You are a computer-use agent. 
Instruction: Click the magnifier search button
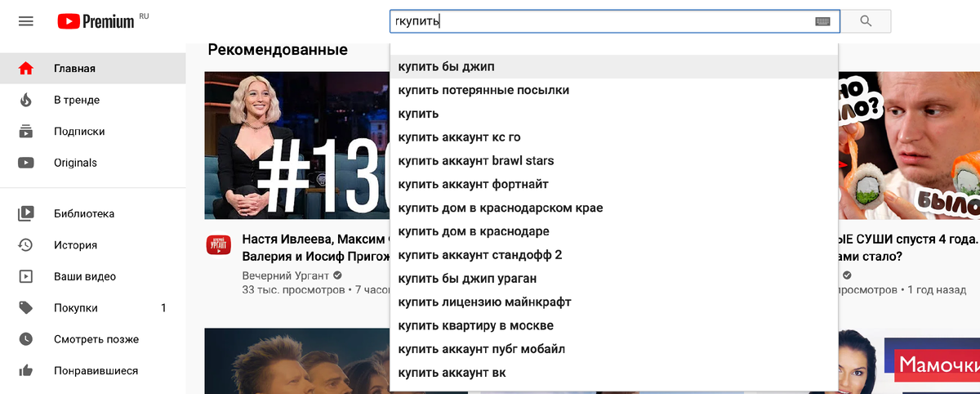(866, 21)
